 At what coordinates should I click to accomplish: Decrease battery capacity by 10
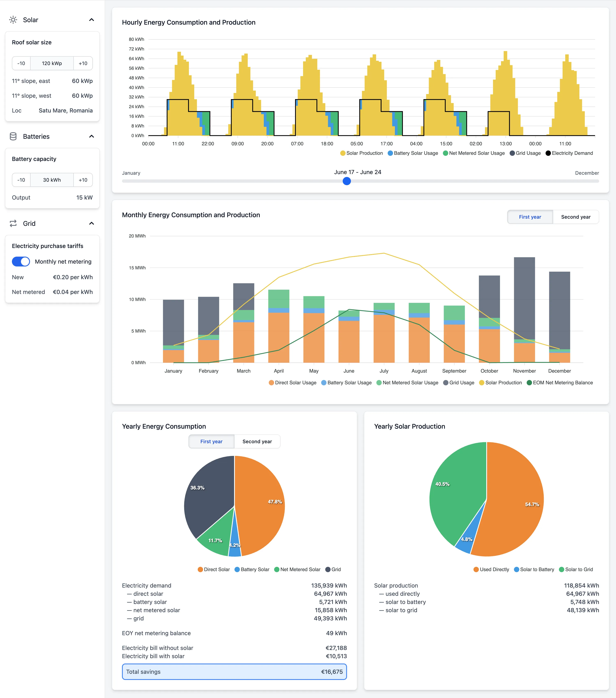[x=21, y=180]
